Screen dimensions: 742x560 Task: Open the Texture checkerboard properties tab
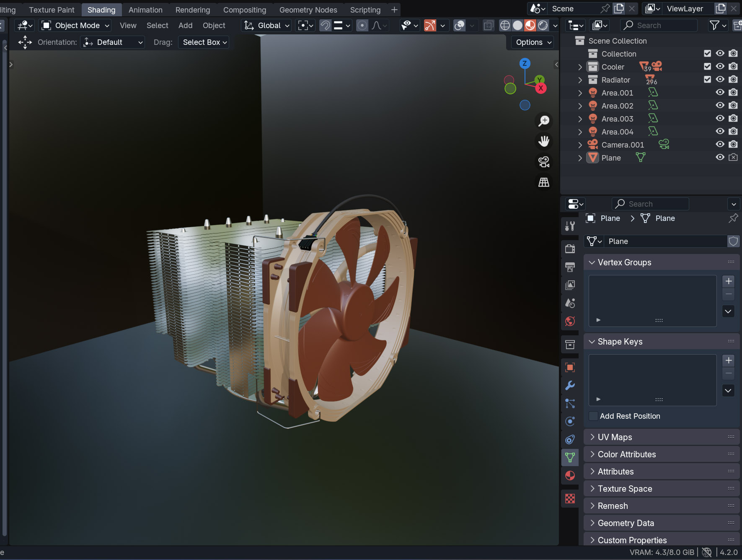570,498
